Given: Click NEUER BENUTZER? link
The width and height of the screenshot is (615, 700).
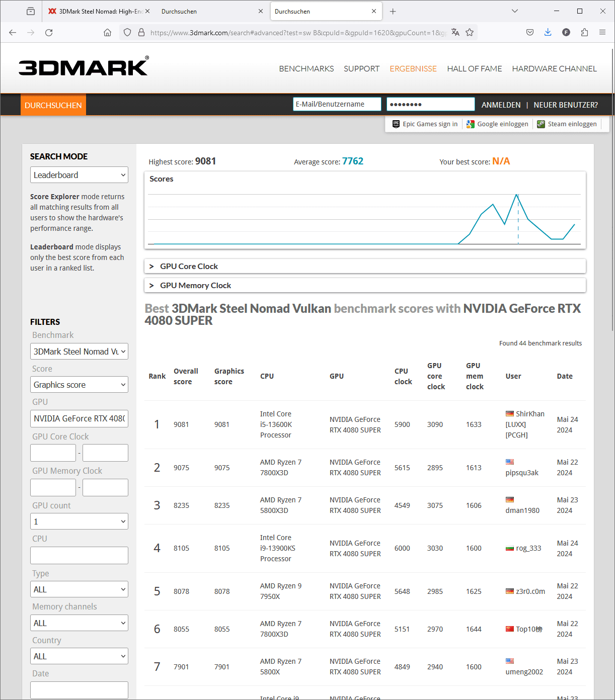Looking at the screenshot, I should click(566, 105).
